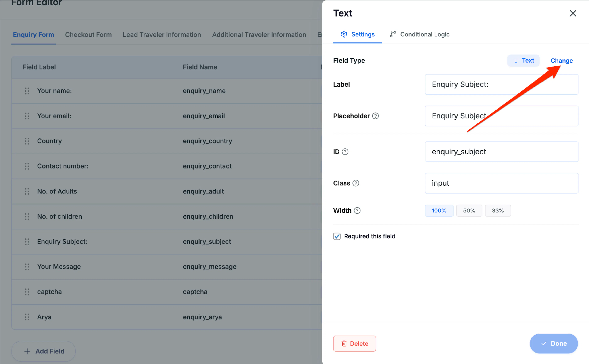The image size is (589, 364).
Task: Click into the Label input field
Action: point(502,85)
